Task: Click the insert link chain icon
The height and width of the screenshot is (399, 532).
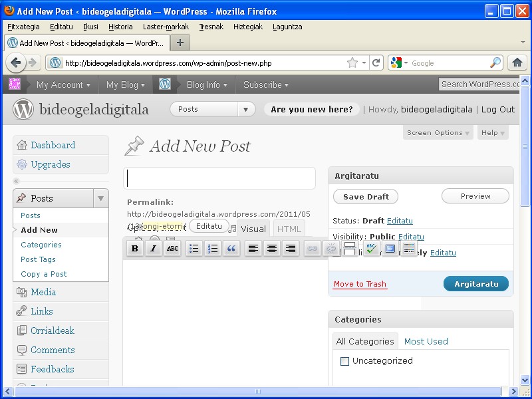Action: pyautogui.click(x=312, y=248)
